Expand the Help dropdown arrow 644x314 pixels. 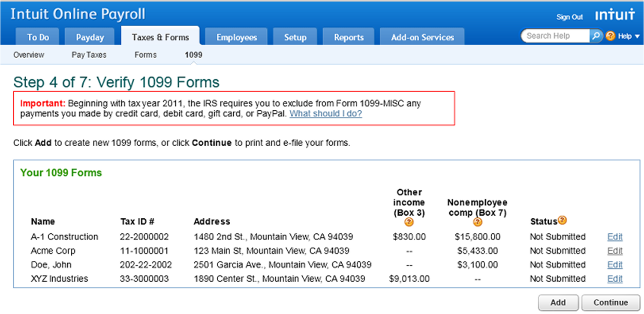coord(637,36)
